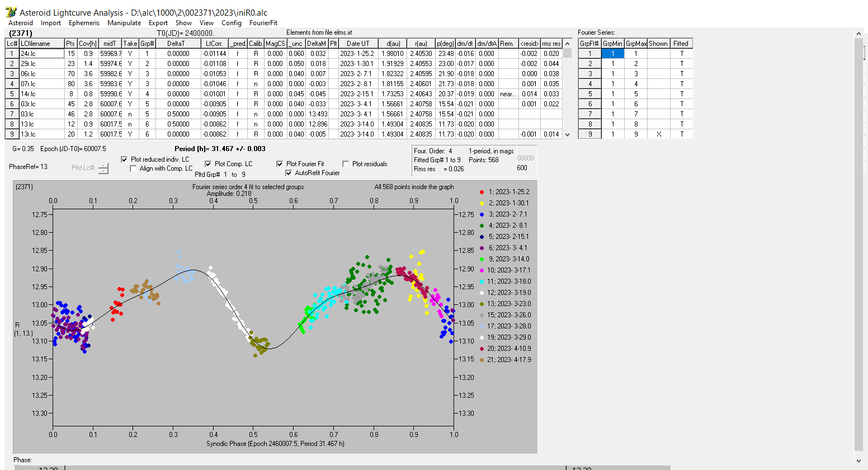Uncheck Plot Fourier Fit checkbox
The image size is (868, 470).
coord(280,164)
